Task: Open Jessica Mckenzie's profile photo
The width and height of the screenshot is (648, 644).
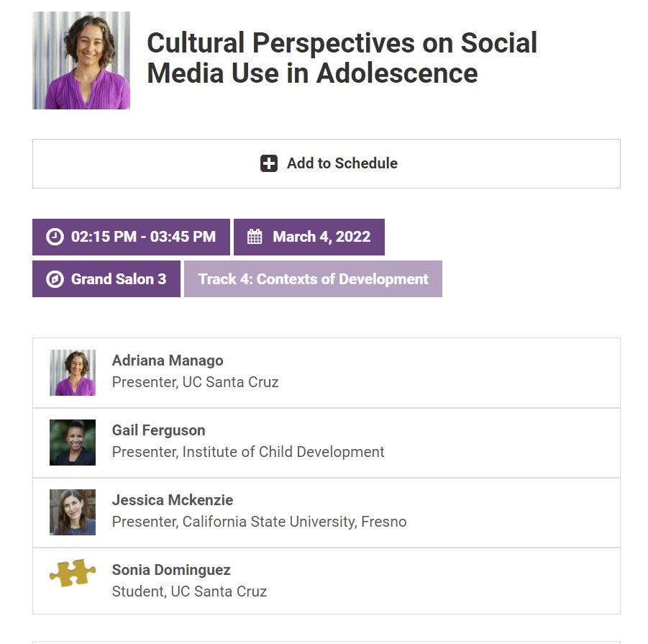Action: click(73, 512)
